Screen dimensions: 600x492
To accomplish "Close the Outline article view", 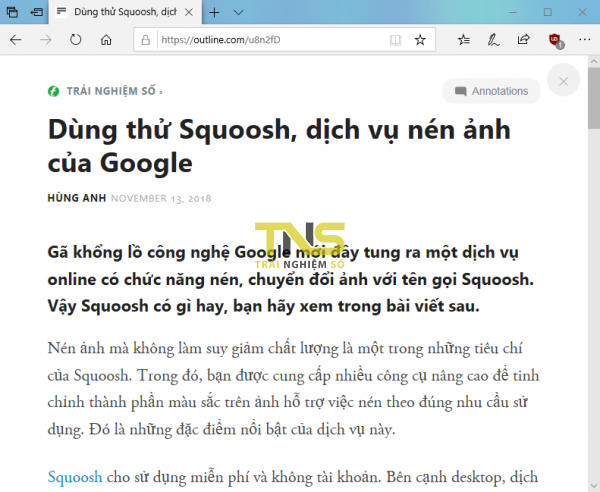I will point(563,81).
